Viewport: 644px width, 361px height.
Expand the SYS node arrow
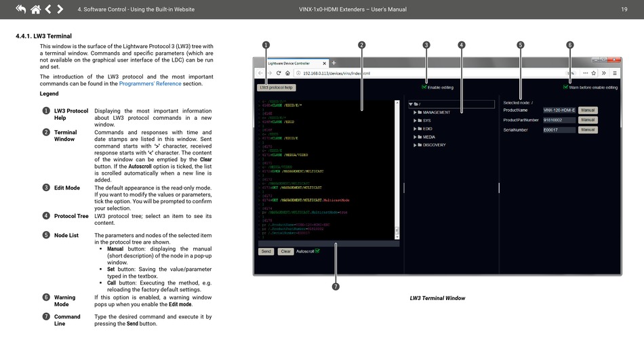point(415,121)
